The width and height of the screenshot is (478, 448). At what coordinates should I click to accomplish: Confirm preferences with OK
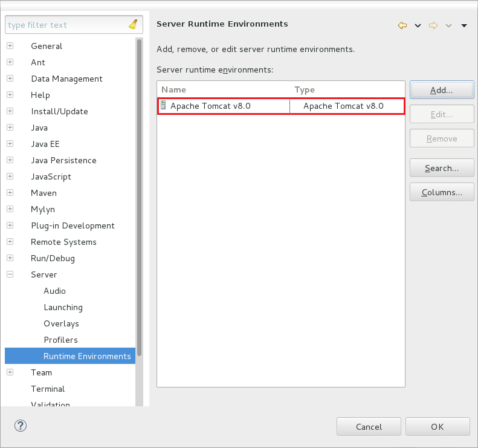pyautogui.click(x=438, y=427)
